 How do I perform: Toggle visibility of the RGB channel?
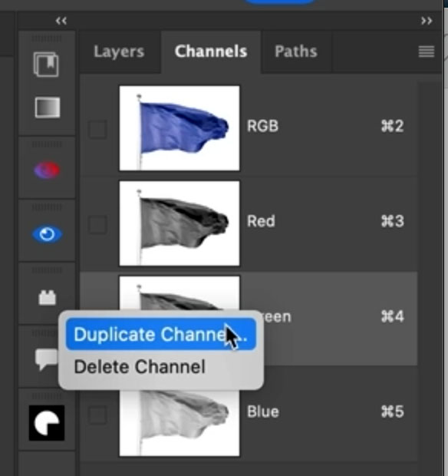pyautogui.click(x=97, y=130)
